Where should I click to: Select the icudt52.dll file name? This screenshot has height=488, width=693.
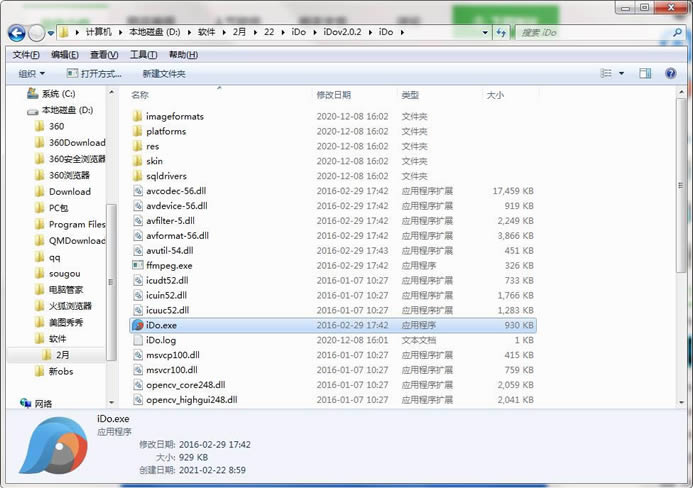coord(167,280)
